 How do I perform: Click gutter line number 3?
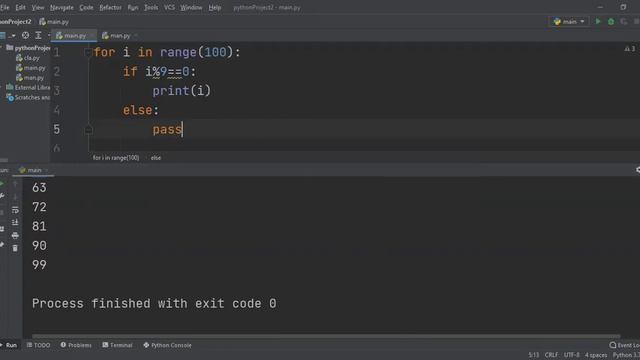[x=57, y=91]
